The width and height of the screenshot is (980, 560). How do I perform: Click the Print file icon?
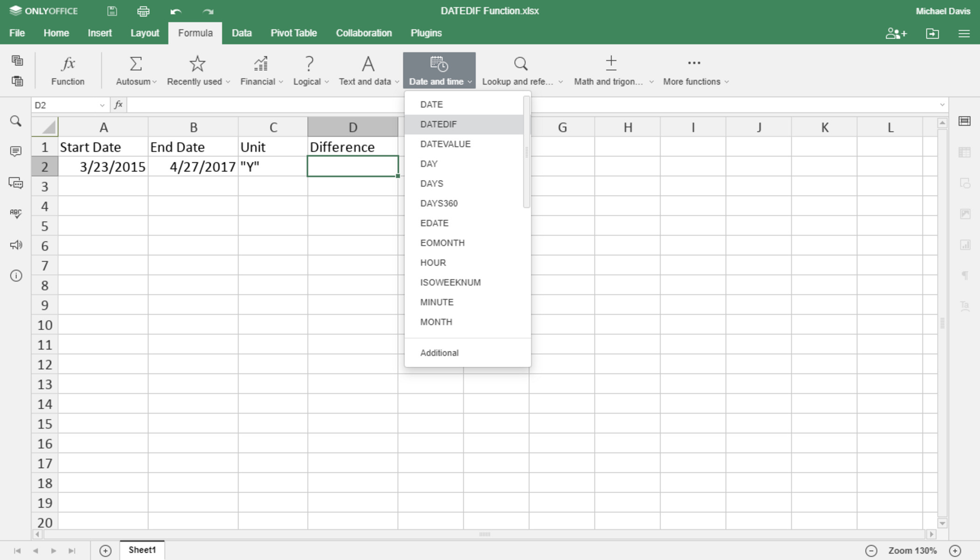143,11
